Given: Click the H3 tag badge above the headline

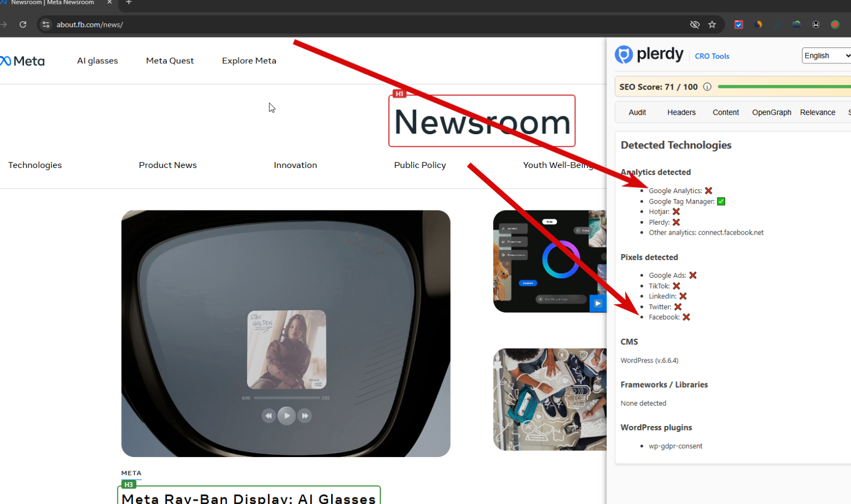Looking at the screenshot, I should [x=129, y=484].
